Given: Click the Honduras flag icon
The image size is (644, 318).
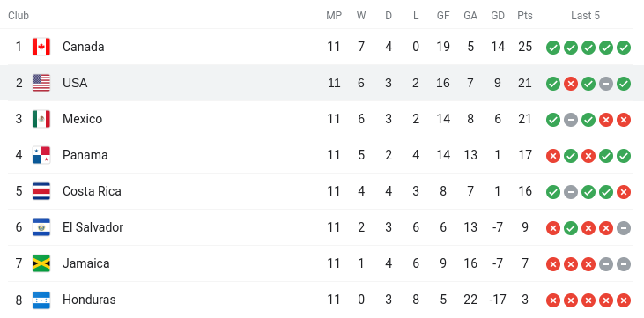Looking at the screenshot, I should [x=41, y=300].
